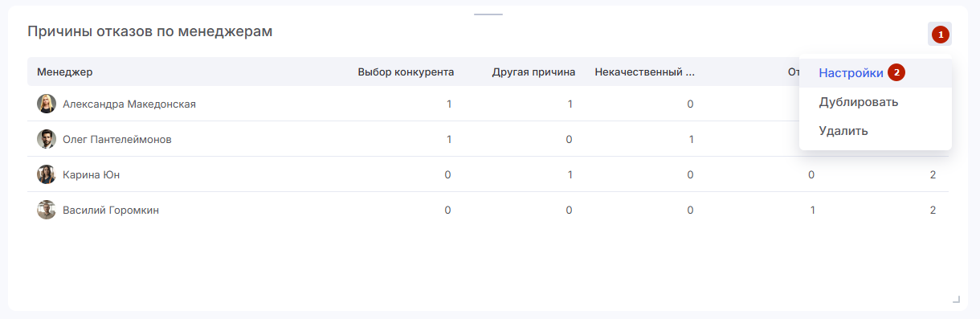Open the widget options menu button
The image size is (980, 319).
tap(940, 34)
